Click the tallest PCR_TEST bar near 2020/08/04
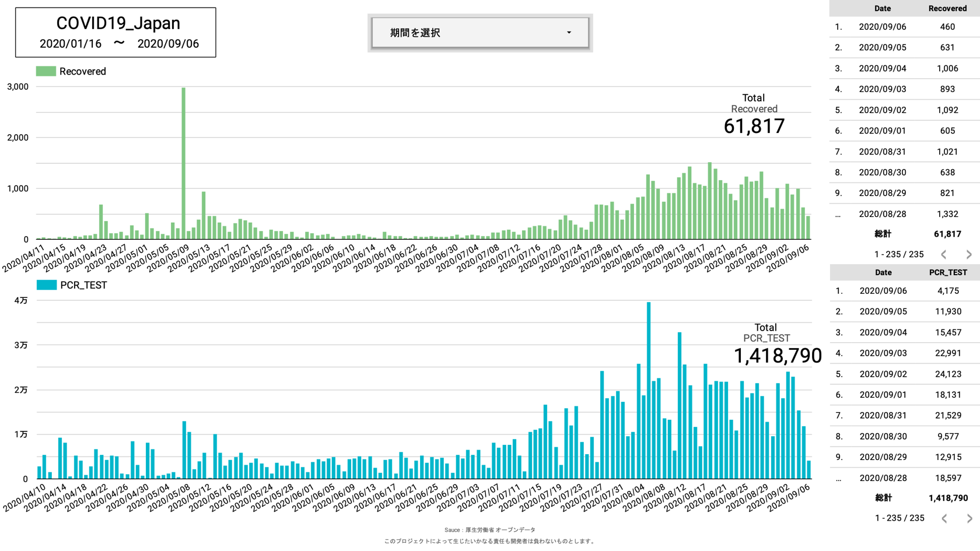The image size is (980, 551). tap(649, 391)
